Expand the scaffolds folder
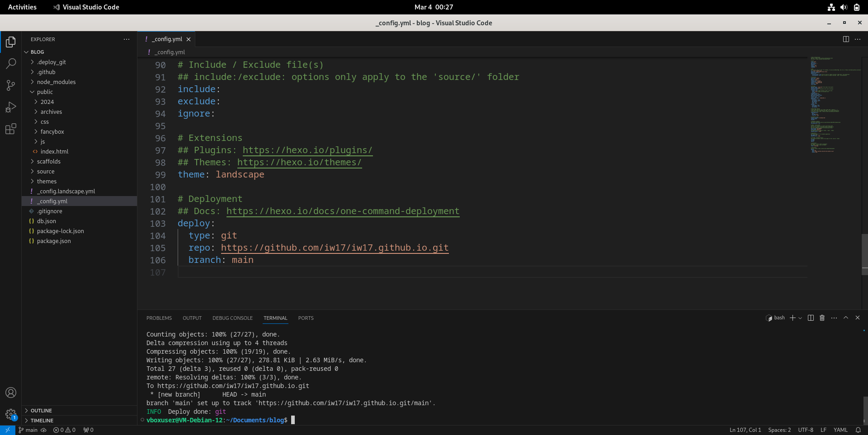 [x=79, y=162]
